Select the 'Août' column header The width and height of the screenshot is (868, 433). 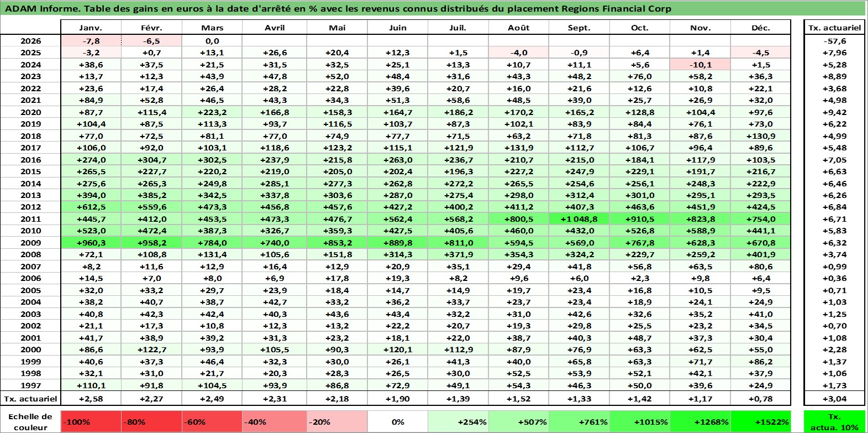point(519,28)
